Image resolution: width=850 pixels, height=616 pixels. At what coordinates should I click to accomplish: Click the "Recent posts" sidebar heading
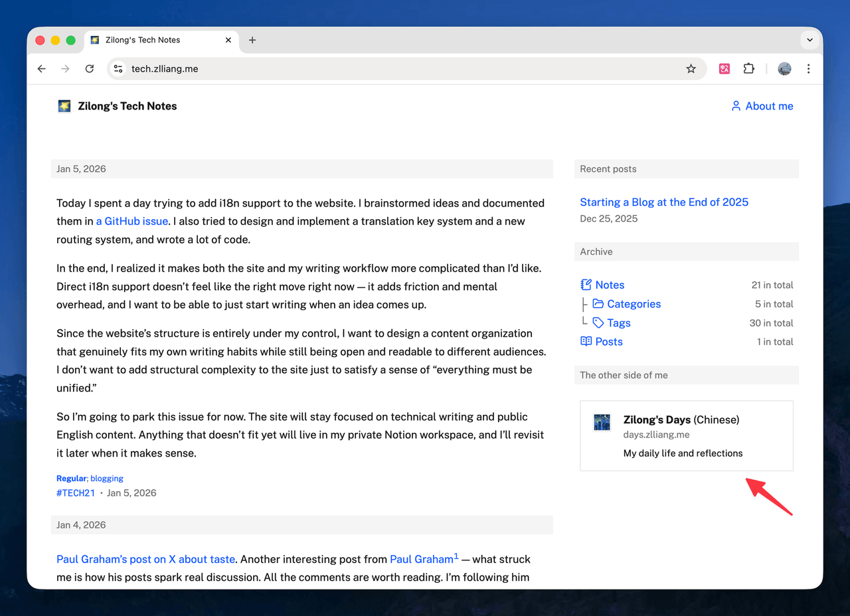tap(608, 169)
